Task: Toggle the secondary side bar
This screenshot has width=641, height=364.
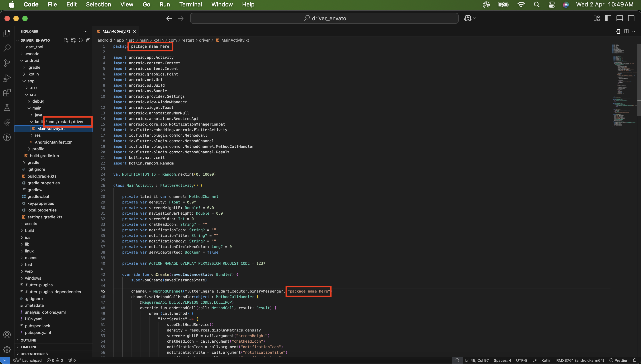Action: tap(631, 18)
